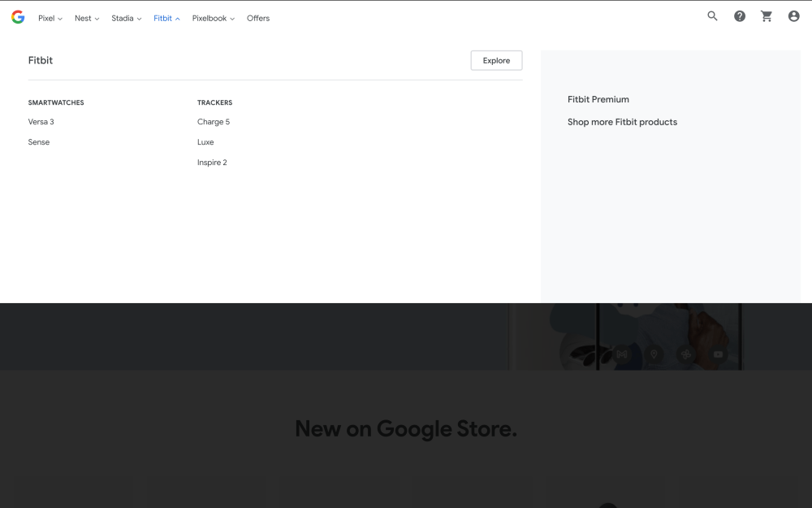
Task: Select Versa 3 smartwatch
Action: tap(41, 122)
